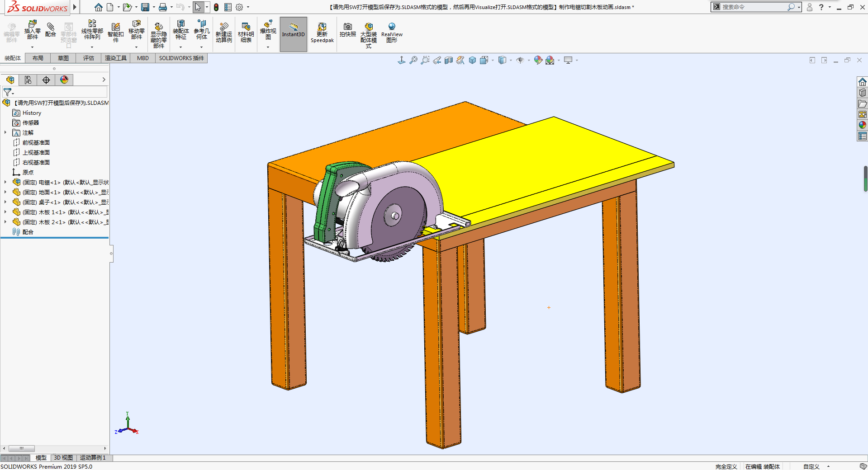Switch to the MBD tab
The image size is (868, 470).
pyautogui.click(x=143, y=58)
